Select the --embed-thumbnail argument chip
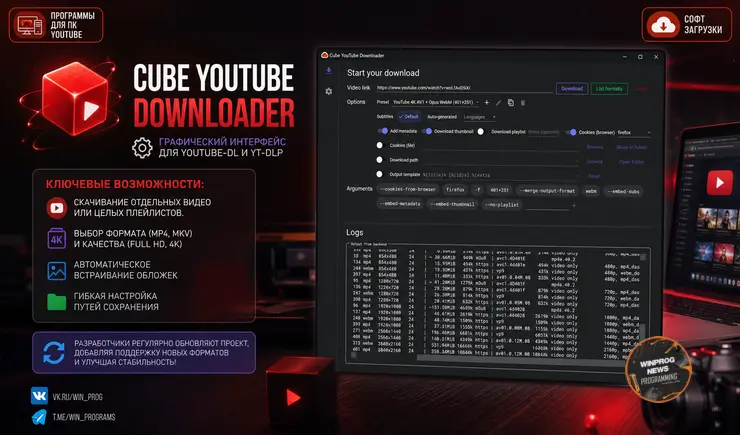Image resolution: width=740 pixels, height=435 pixels. (453, 204)
